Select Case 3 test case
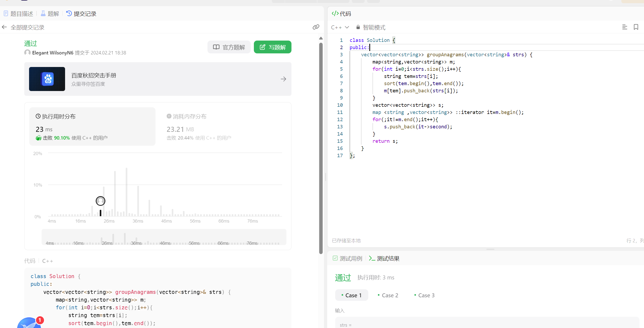 click(424, 295)
